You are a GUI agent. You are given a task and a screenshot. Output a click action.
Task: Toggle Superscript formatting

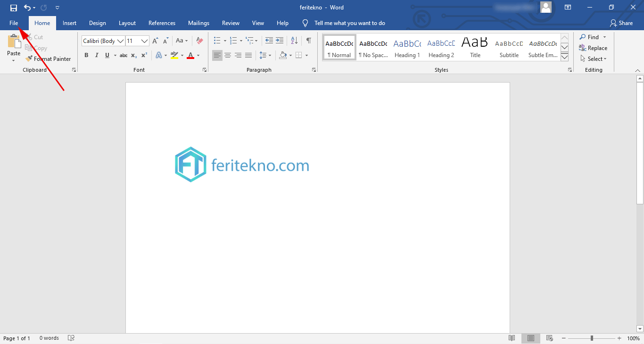click(144, 55)
